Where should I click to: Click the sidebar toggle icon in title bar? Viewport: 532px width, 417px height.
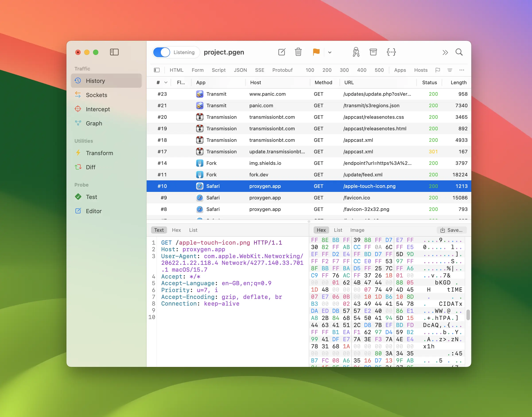point(114,52)
